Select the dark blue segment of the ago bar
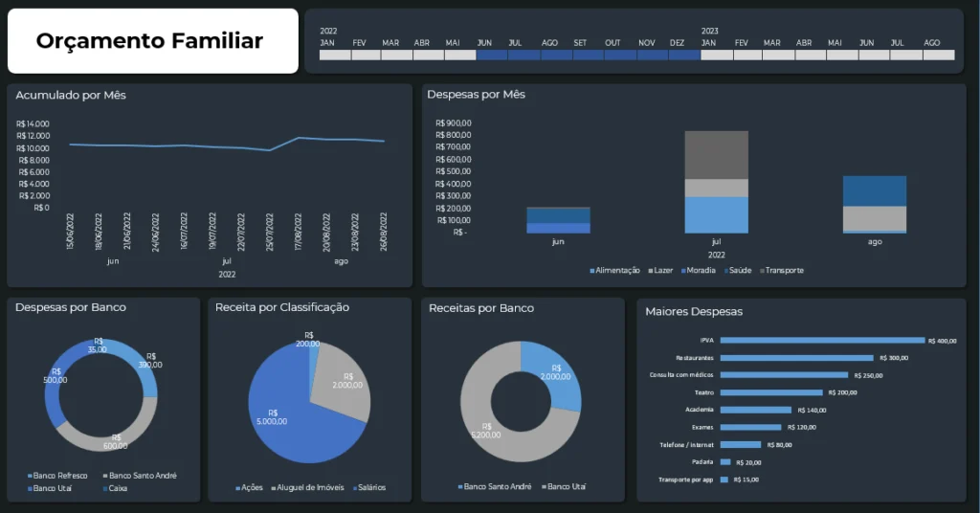This screenshot has width=980, height=513. click(874, 190)
